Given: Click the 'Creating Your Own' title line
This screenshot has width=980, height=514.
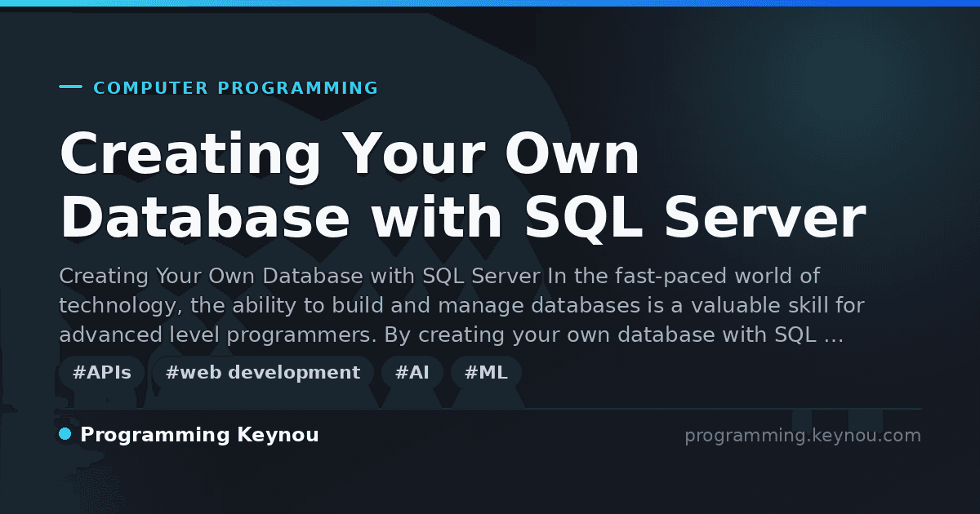Looking at the screenshot, I should click(x=350, y=154).
